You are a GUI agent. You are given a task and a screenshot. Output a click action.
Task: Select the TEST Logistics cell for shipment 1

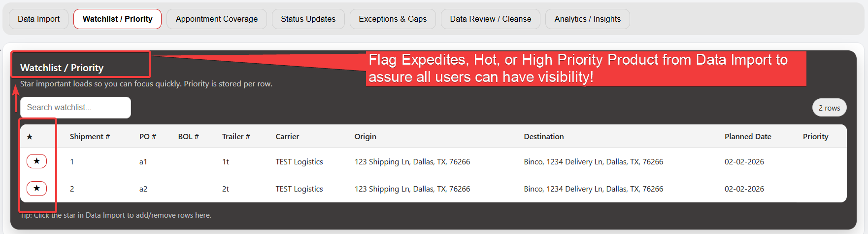(299, 162)
